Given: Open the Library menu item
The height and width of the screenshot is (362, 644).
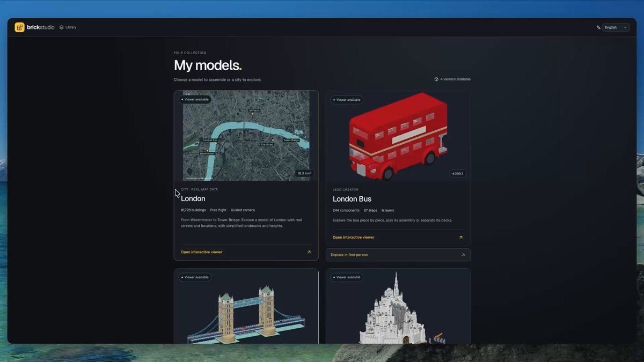Looking at the screenshot, I should (x=68, y=27).
